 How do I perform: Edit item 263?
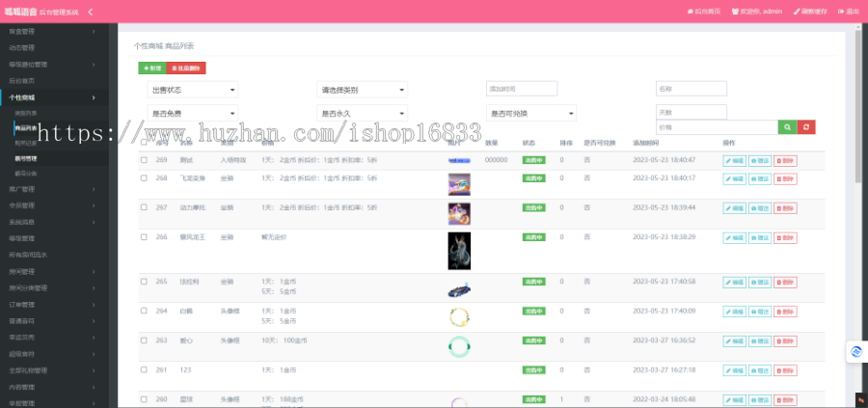[735, 341]
